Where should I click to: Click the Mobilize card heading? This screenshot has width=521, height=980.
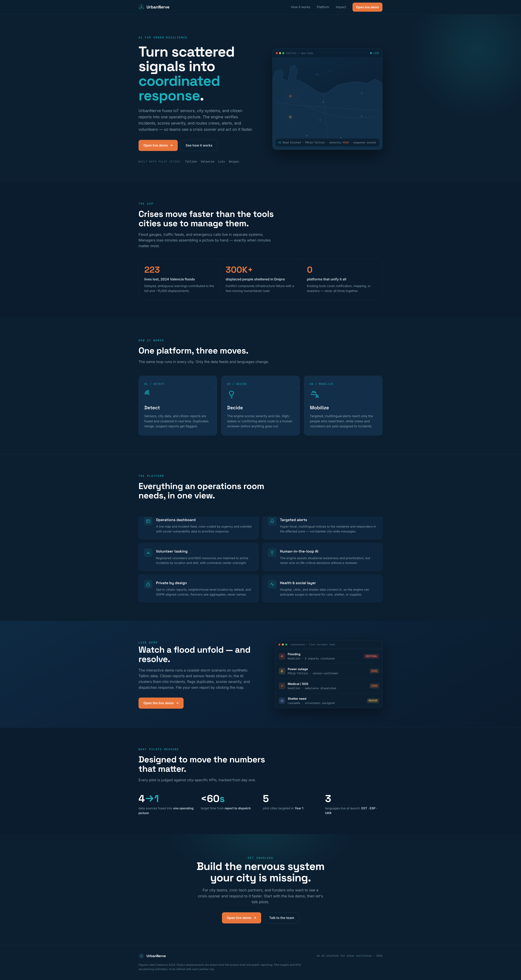pyautogui.click(x=319, y=408)
